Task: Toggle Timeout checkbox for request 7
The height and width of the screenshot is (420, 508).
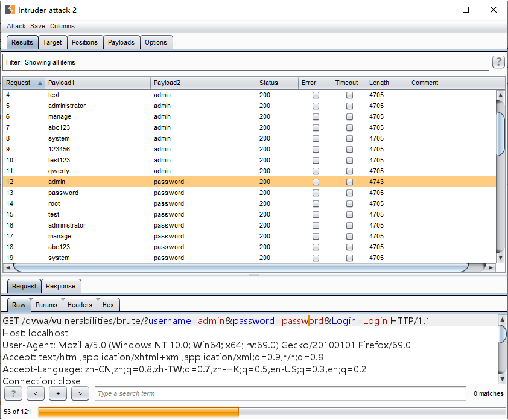Action: pos(349,128)
